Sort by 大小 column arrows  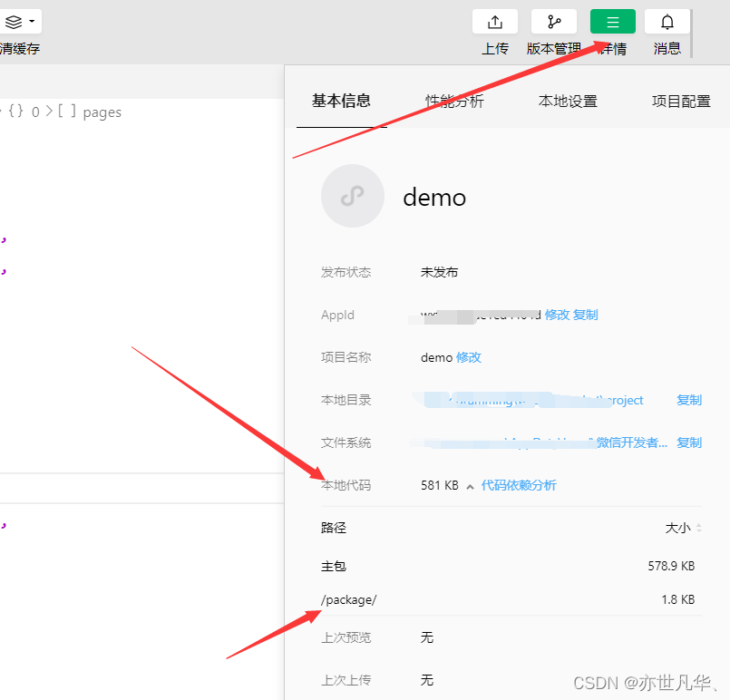coord(698,528)
